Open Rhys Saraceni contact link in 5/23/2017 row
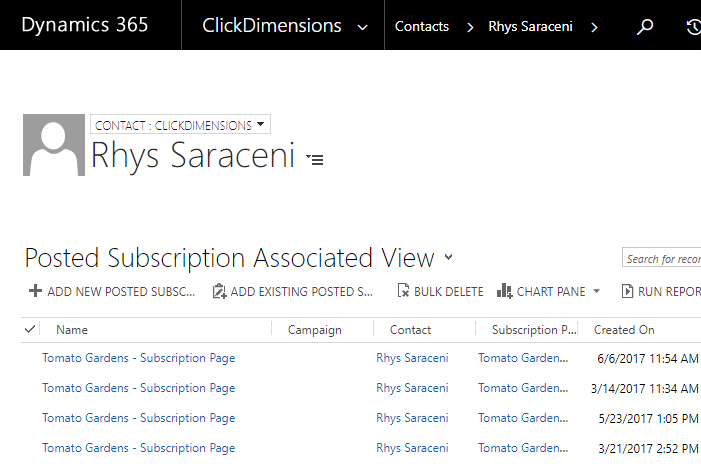 pyautogui.click(x=412, y=418)
